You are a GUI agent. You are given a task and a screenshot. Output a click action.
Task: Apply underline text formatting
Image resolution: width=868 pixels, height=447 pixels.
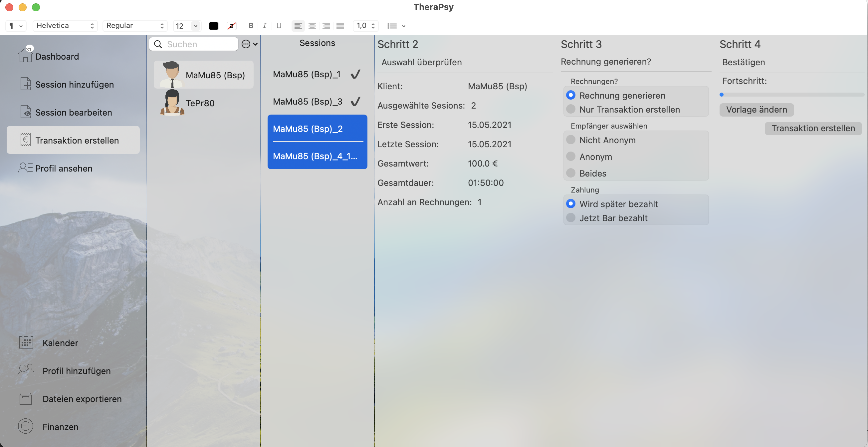click(x=279, y=26)
